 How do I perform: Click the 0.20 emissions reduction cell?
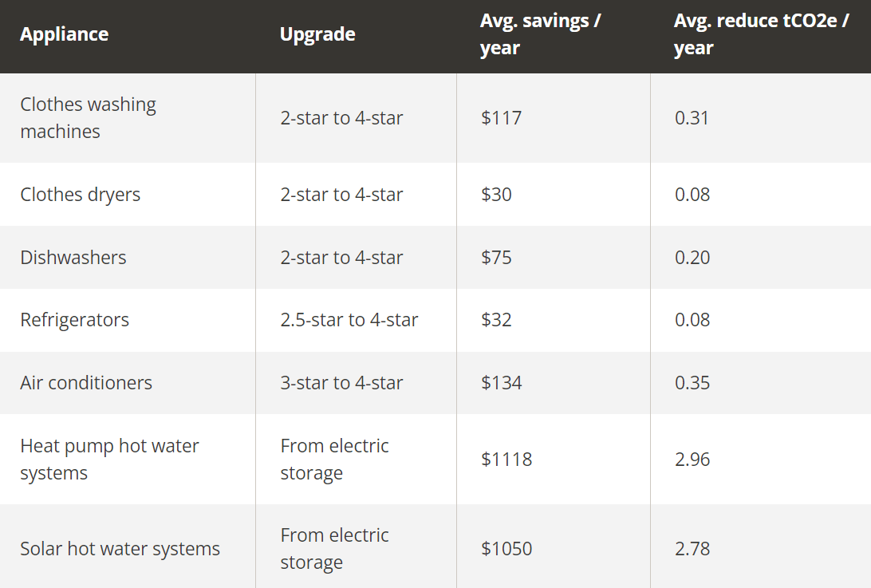[x=692, y=257]
